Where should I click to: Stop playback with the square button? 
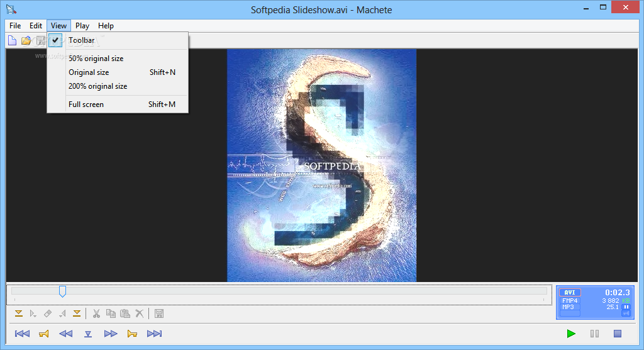(x=618, y=334)
